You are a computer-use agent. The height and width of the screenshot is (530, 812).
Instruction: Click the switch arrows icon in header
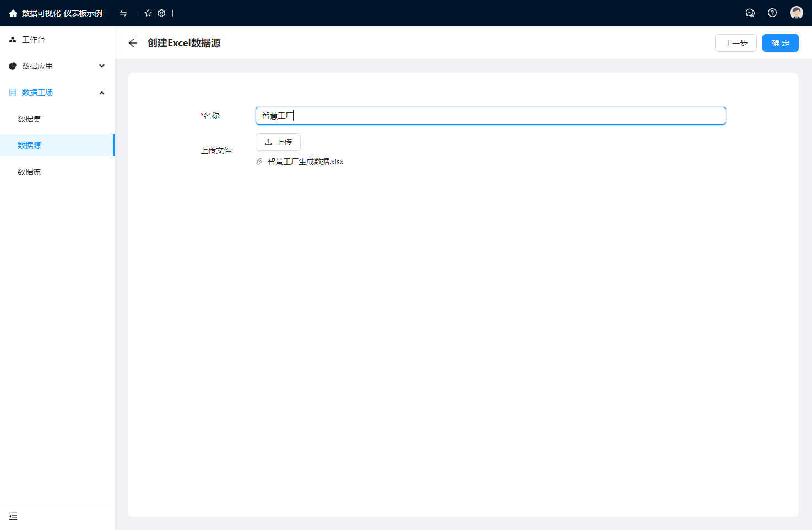click(x=123, y=13)
